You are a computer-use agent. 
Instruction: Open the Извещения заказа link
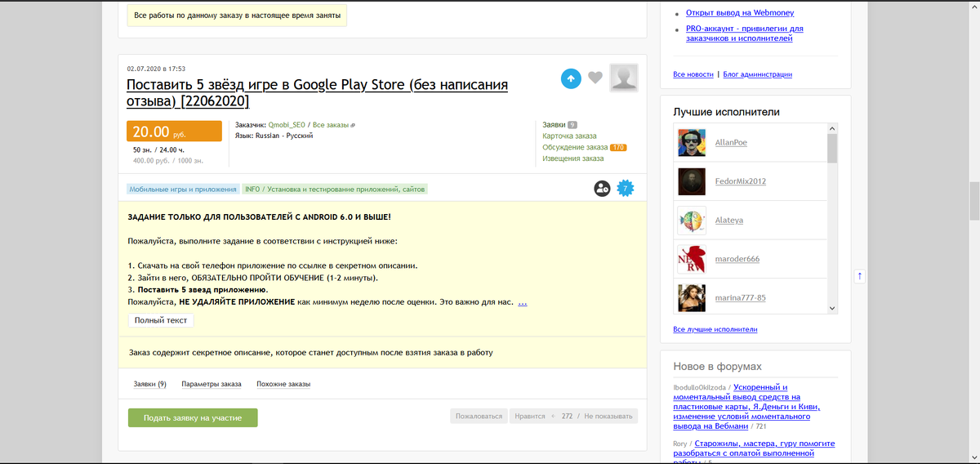(x=573, y=158)
